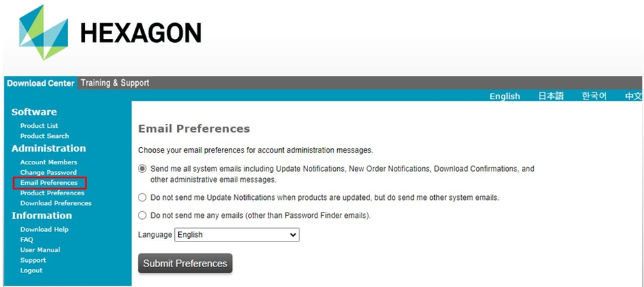Screen dimensions: 644x287
Task: Open Account Members page
Action: coord(49,162)
